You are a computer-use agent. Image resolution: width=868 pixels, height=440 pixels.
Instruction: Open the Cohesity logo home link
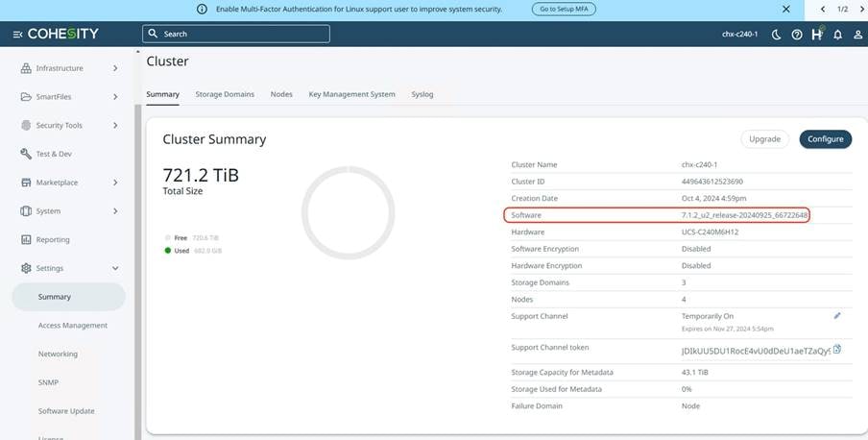(63, 34)
